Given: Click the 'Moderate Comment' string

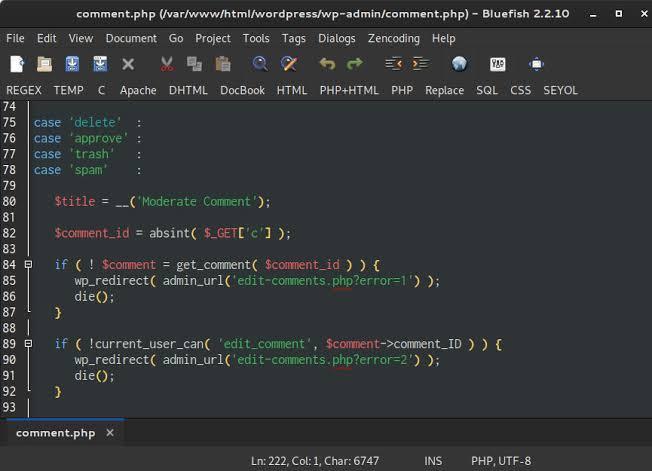Looking at the screenshot, I should (x=197, y=202).
